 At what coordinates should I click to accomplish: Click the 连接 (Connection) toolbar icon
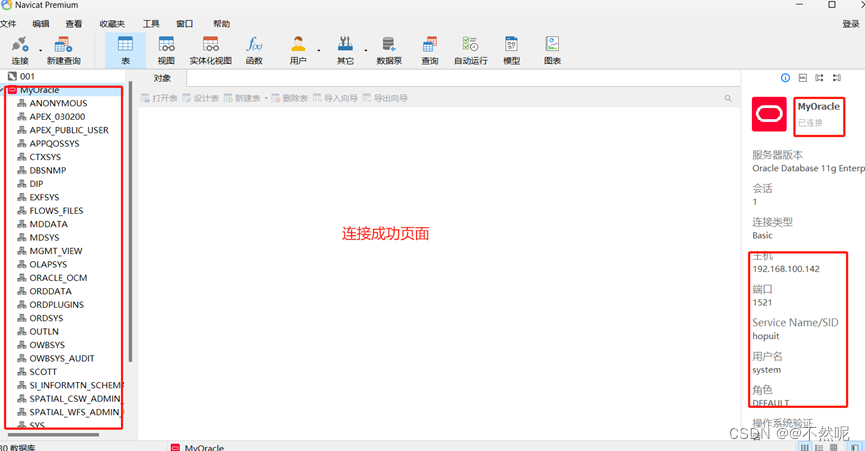[20, 50]
